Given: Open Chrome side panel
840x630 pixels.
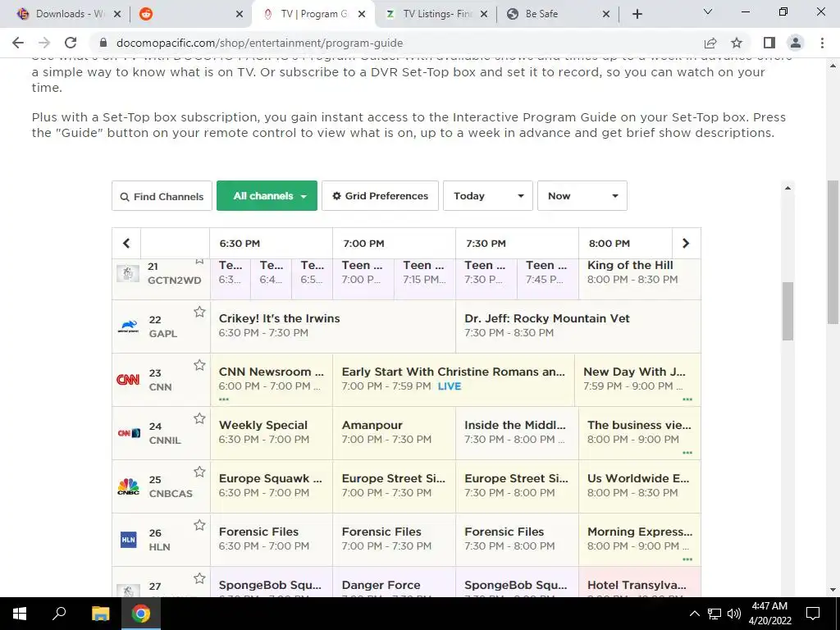Looking at the screenshot, I should pos(769,43).
